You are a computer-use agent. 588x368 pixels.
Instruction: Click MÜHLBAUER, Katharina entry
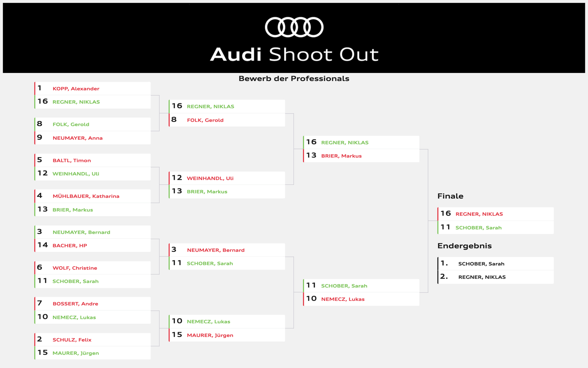[92, 196]
